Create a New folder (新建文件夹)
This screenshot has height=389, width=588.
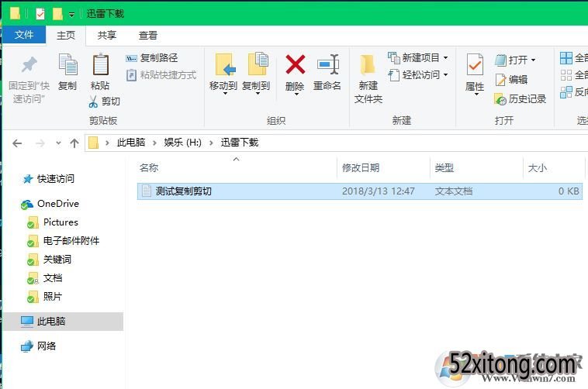(x=368, y=79)
